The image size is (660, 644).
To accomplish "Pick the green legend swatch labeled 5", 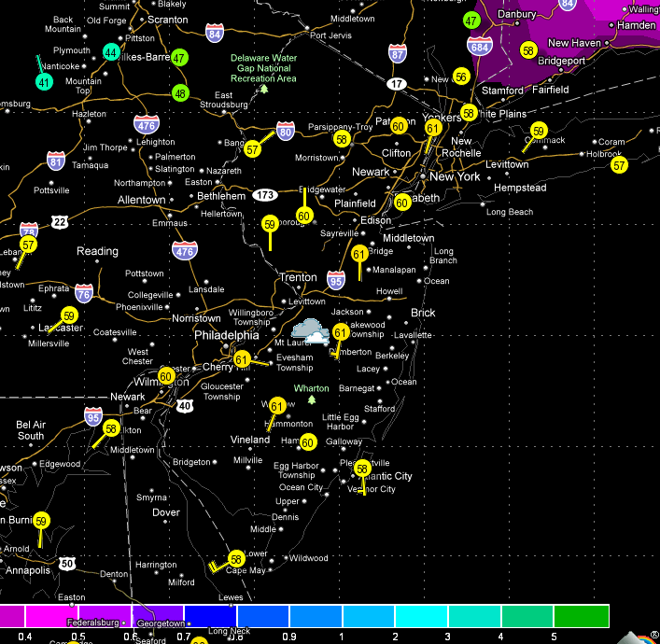I will coord(581,616).
